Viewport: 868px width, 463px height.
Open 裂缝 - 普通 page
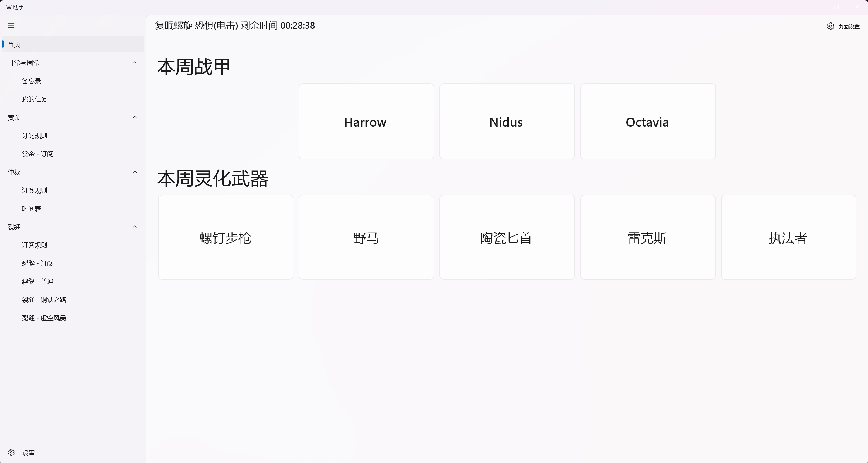coord(37,282)
